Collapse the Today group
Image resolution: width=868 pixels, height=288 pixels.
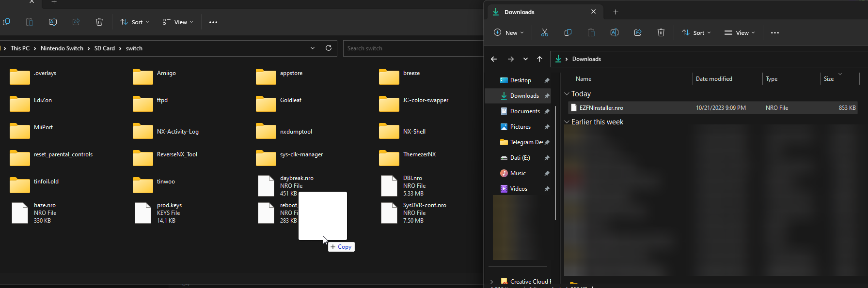pos(567,94)
